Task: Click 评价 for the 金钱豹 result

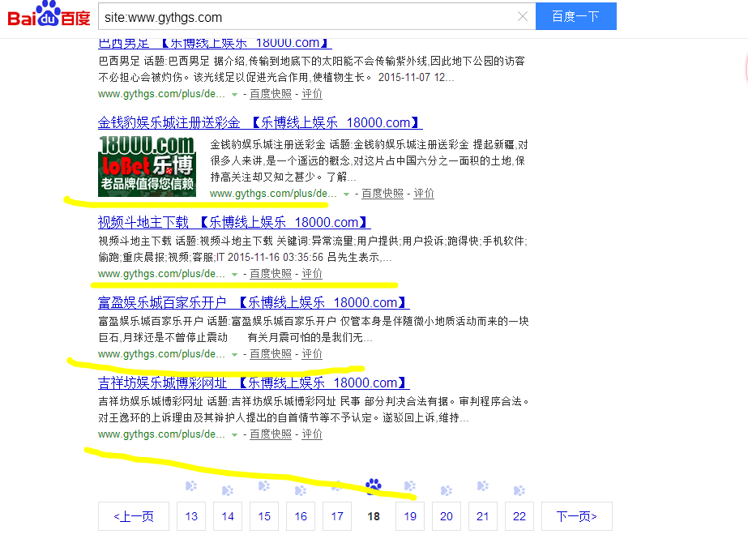Action: pyautogui.click(x=424, y=193)
